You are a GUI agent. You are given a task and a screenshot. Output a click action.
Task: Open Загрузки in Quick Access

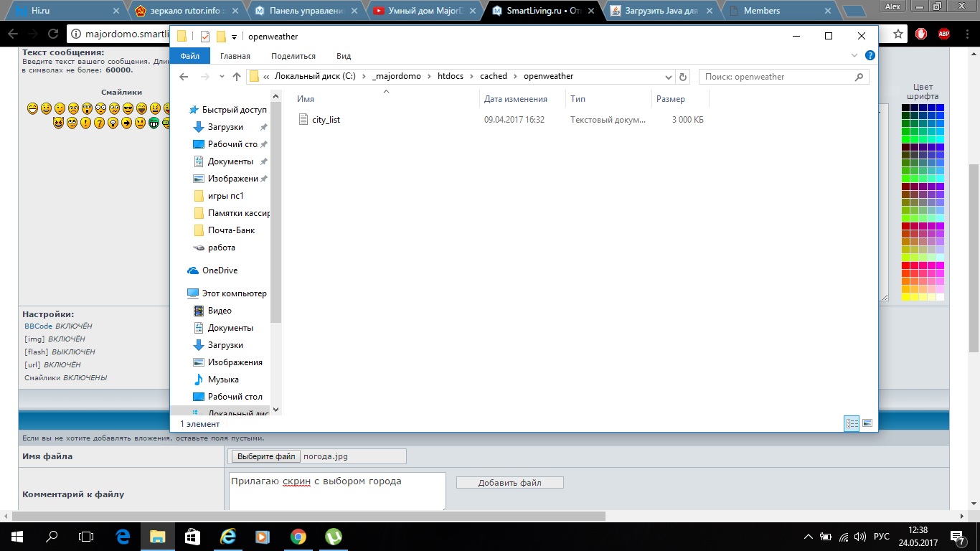(225, 127)
